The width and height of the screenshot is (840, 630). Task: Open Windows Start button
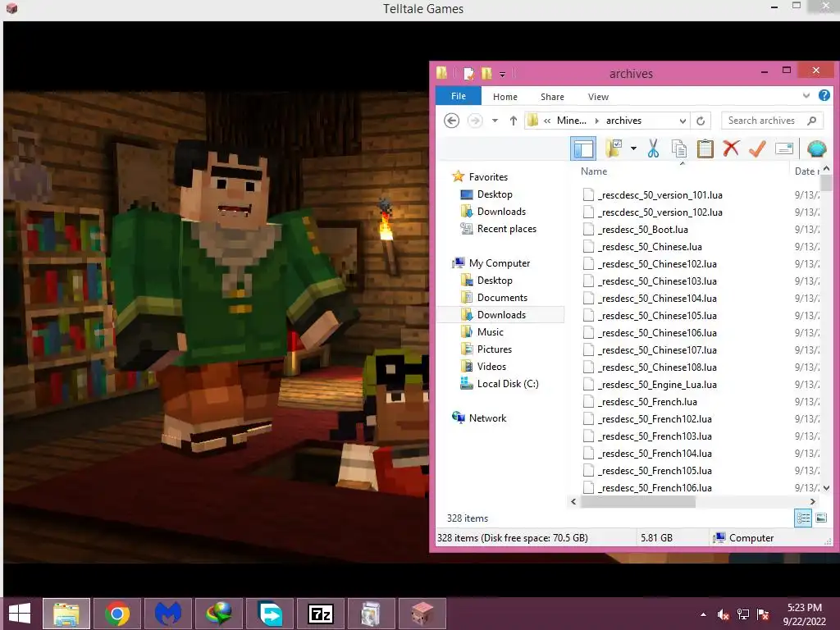20,614
